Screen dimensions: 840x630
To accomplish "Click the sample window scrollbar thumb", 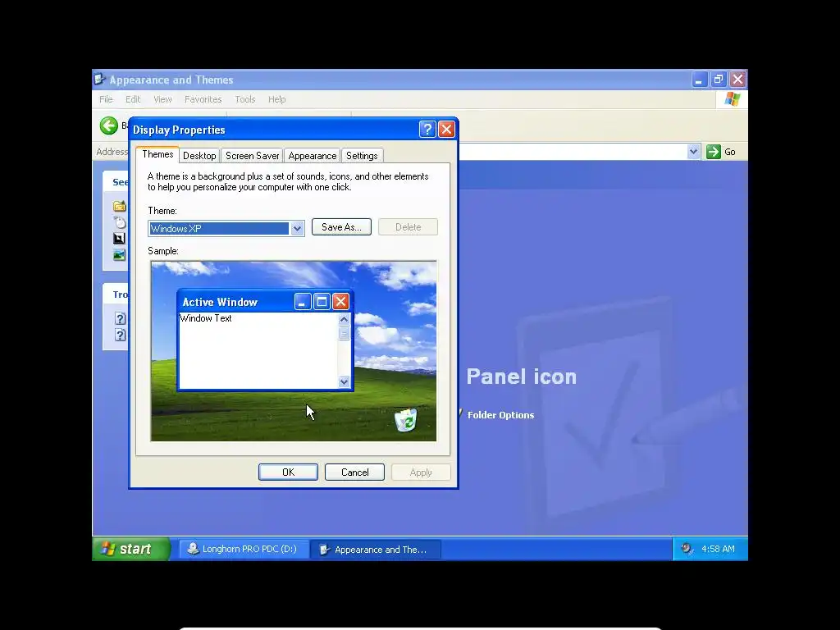I will pos(344,333).
